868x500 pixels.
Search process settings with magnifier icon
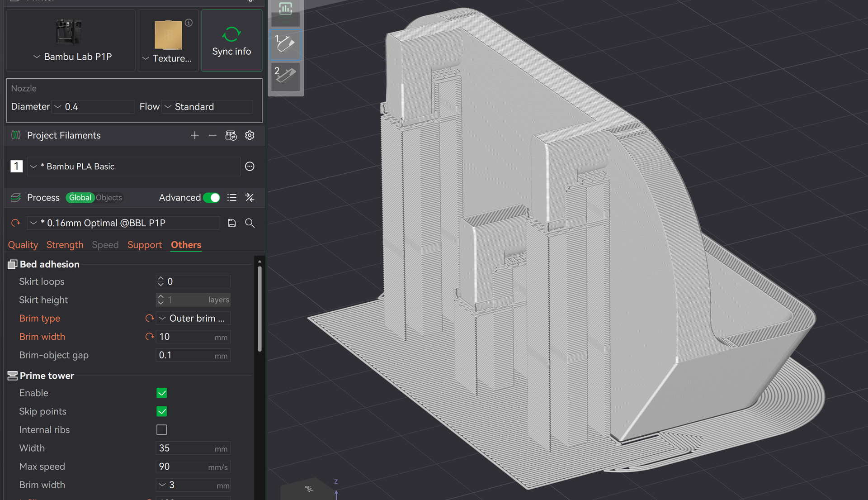(x=250, y=223)
